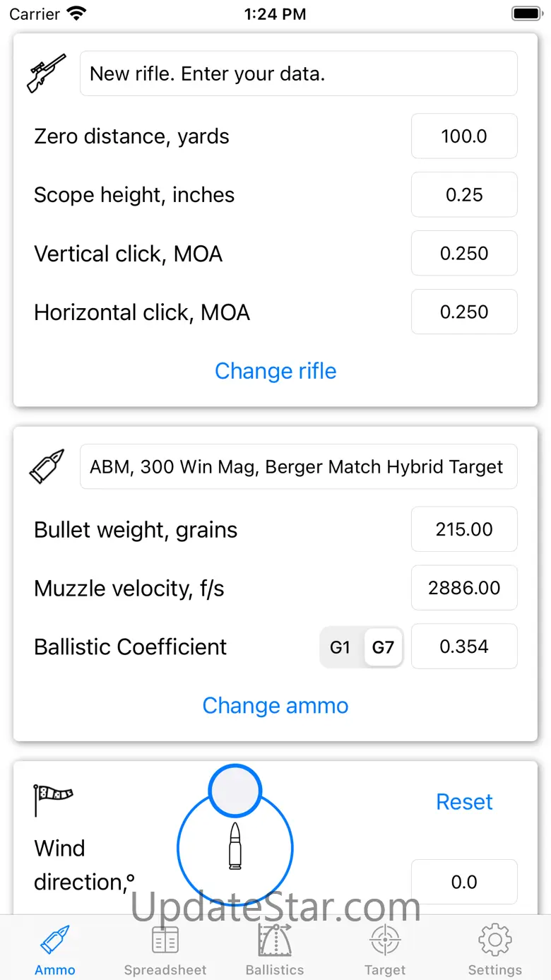Edit the Muzzle velocity value field

pos(464,588)
